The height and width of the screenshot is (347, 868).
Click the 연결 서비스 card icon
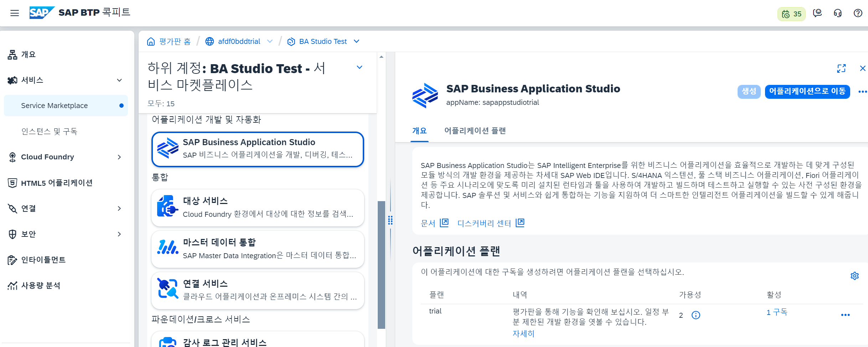168,289
